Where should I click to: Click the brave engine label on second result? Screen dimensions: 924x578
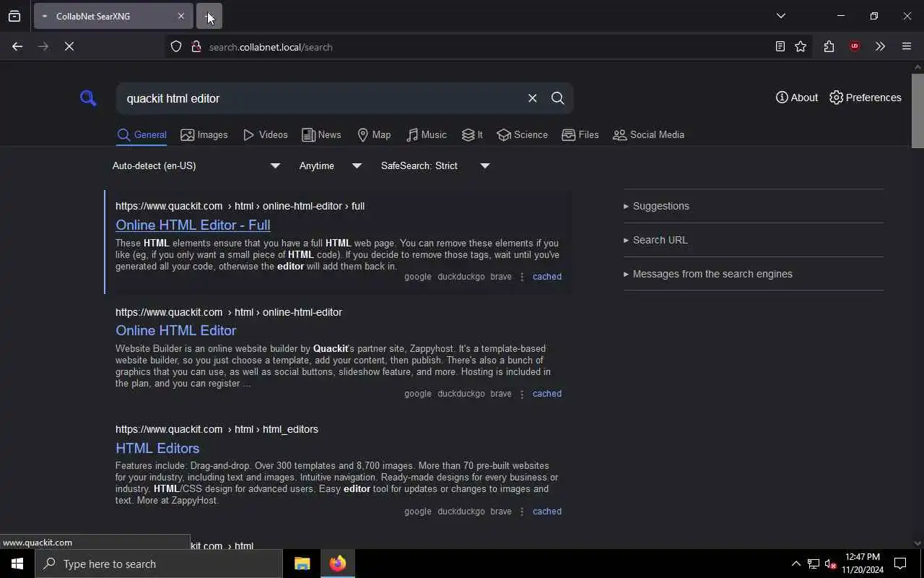pos(501,394)
